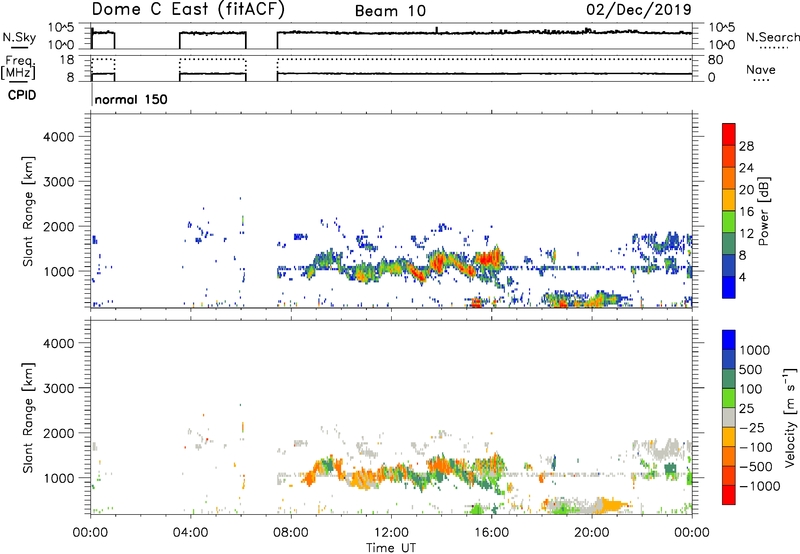Click the gray Velocity swatch between 25 and -25
The image size is (800, 554).
(729, 417)
